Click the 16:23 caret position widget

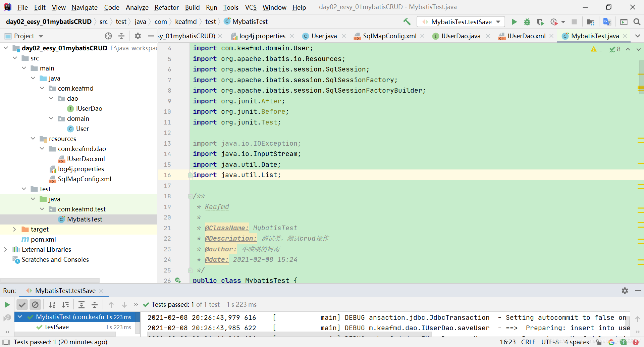tap(507, 342)
